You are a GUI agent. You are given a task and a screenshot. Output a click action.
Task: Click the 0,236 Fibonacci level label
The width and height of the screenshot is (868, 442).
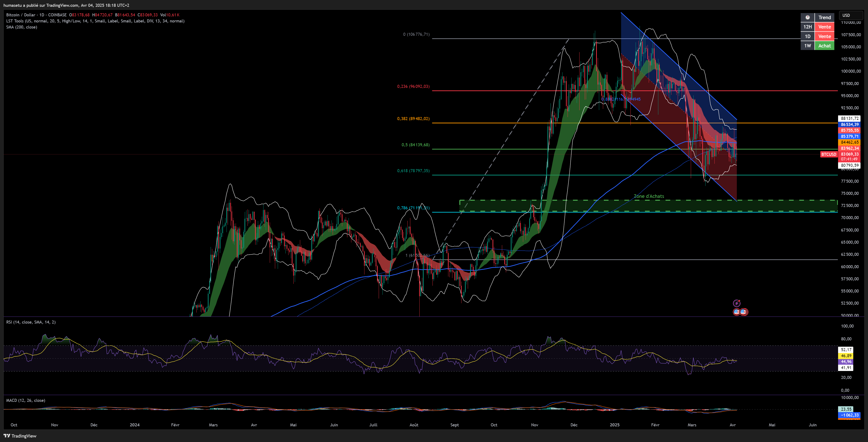click(413, 86)
